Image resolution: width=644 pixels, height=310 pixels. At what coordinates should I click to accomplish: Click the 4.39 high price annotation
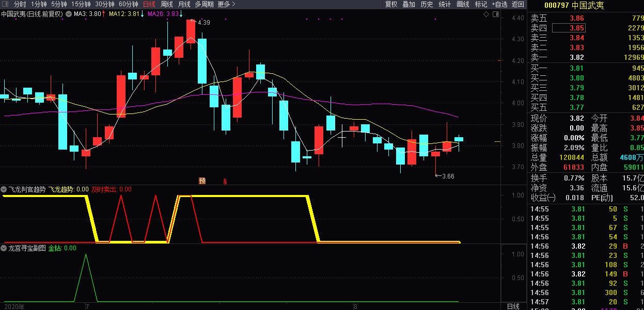204,23
